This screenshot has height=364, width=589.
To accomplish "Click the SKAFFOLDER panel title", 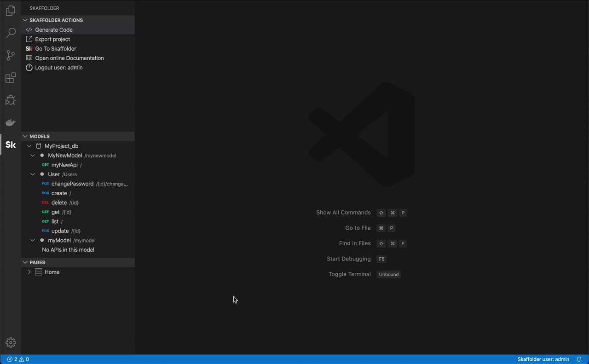I will pyautogui.click(x=44, y=8).
